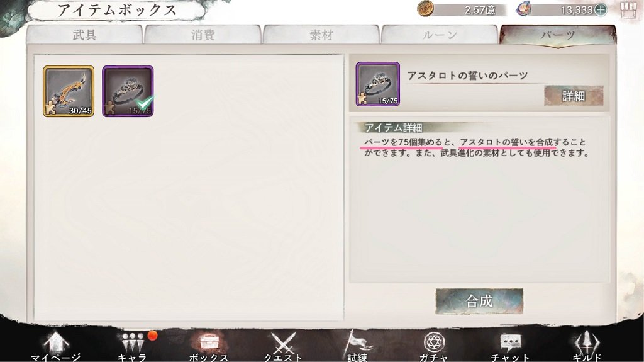Switch to 武具 tab
This screenshot has height=362, width=644.
tap(84, 35)
